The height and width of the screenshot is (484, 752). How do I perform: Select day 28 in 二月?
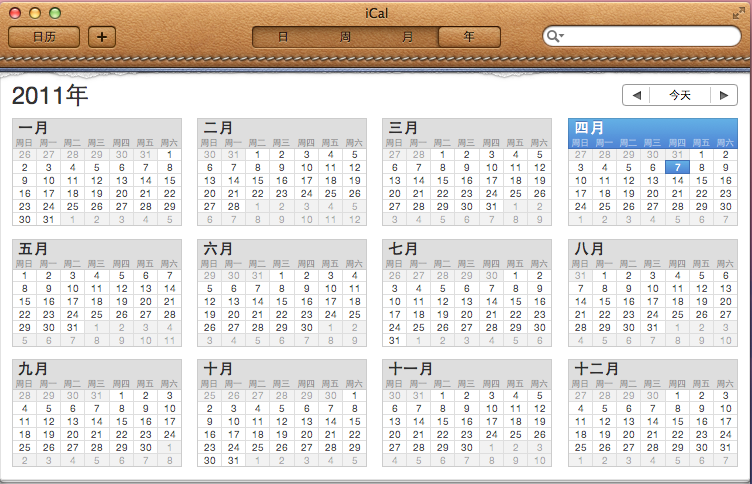click(x=234, y=206)
